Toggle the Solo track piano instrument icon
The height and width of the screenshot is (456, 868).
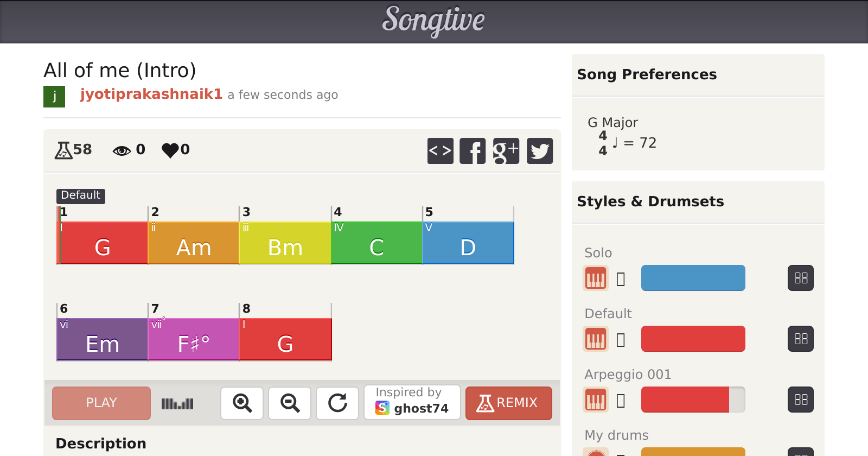pos(595,278)
